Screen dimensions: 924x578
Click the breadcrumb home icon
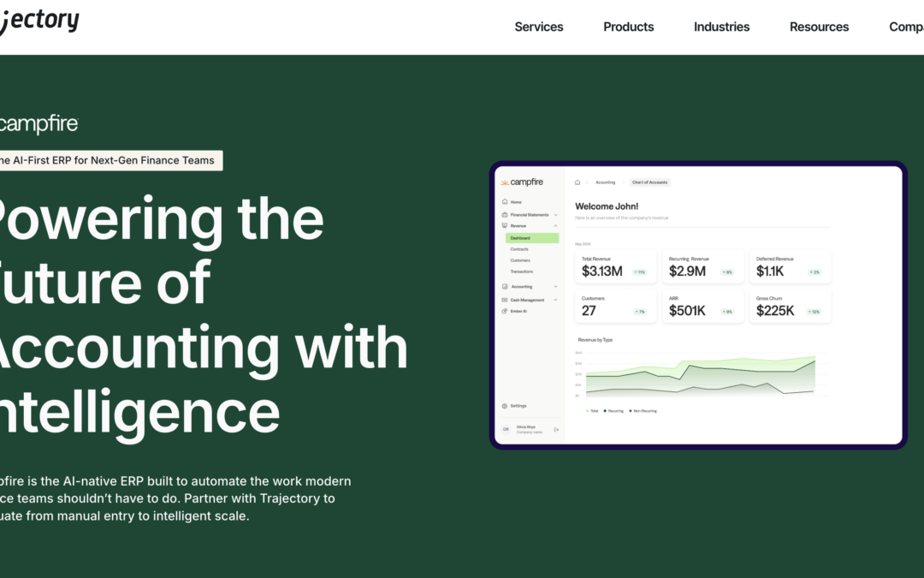[577, 182]
